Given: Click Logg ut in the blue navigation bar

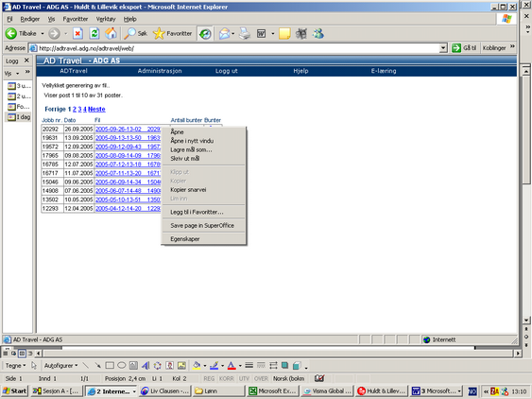Looking at the screenshot, I should tap(226, 71).
